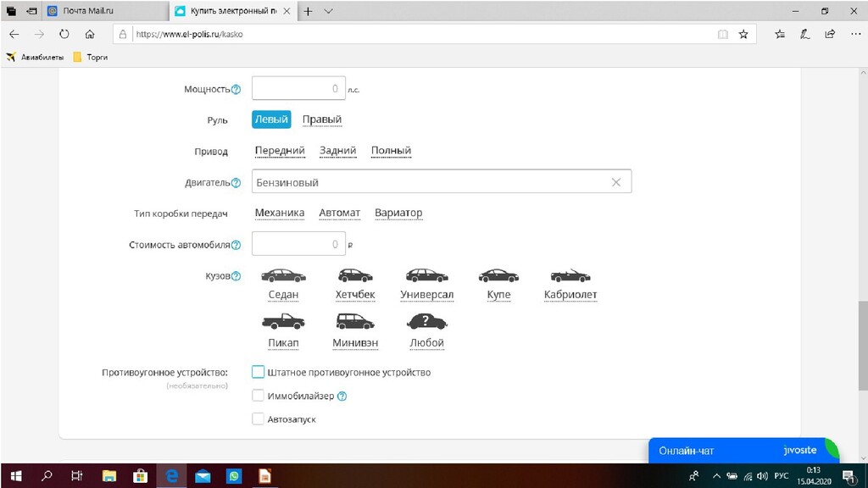Open help icon next to Двигатель
Viewport: 868px width, 488px height.
(236, 183)
